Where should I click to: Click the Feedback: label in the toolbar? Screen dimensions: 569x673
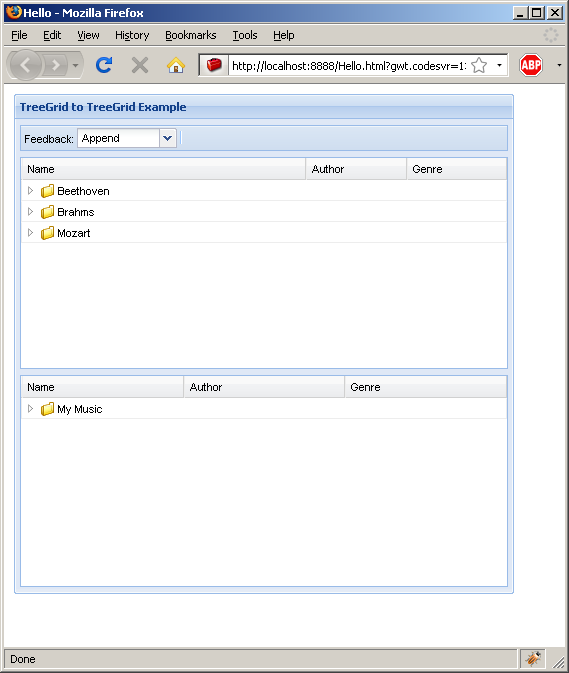click(48, 139)
